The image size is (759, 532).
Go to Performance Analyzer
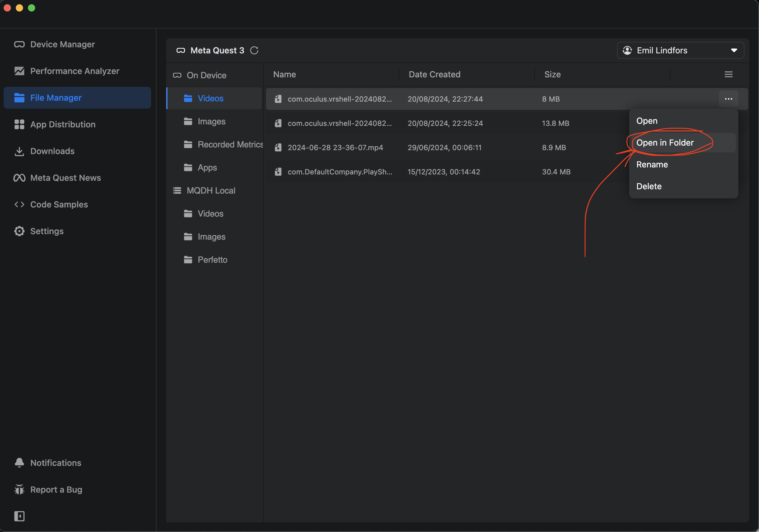[74, 71]
